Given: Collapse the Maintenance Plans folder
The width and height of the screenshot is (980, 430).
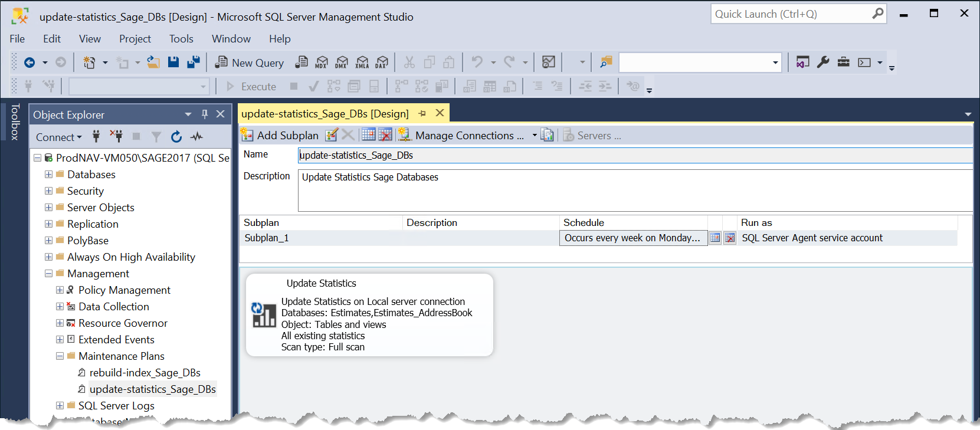Looking at the screenshot, I should [x=60, y=356].
